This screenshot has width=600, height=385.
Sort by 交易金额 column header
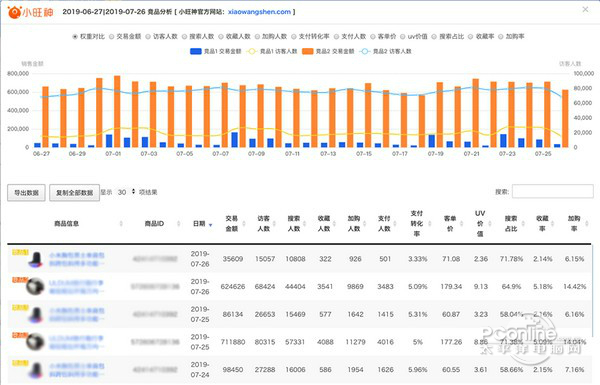[x=232, y=223]
